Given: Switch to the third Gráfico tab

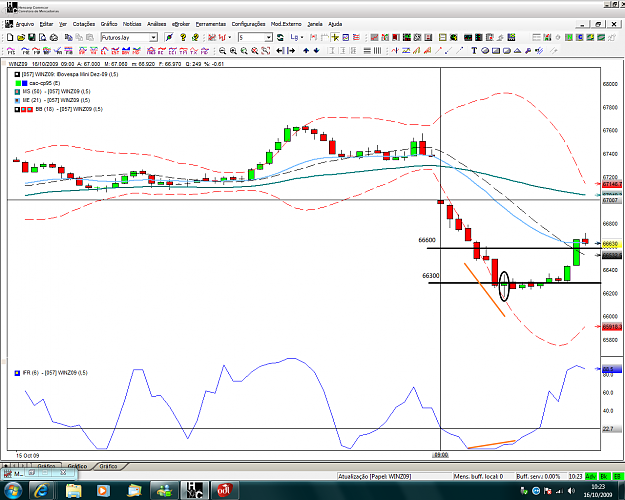Looking at the screenshot, I should 108,466.
